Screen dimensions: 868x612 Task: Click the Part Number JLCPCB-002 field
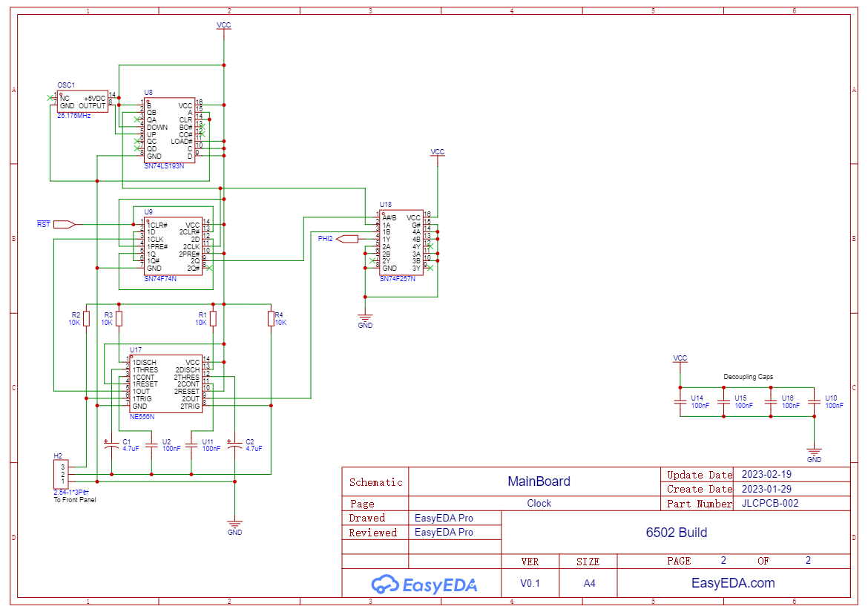(770, 503)
